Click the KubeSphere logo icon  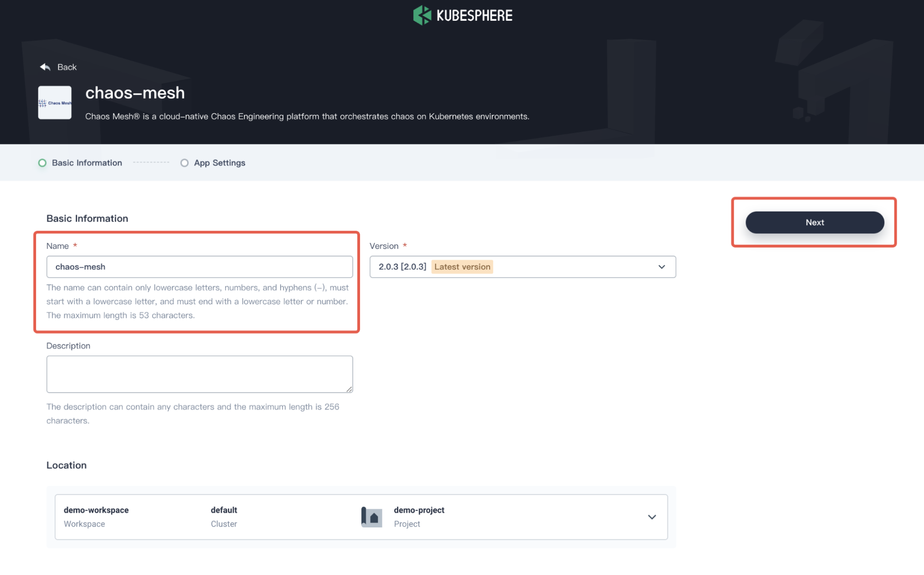[x=422, y=15]
